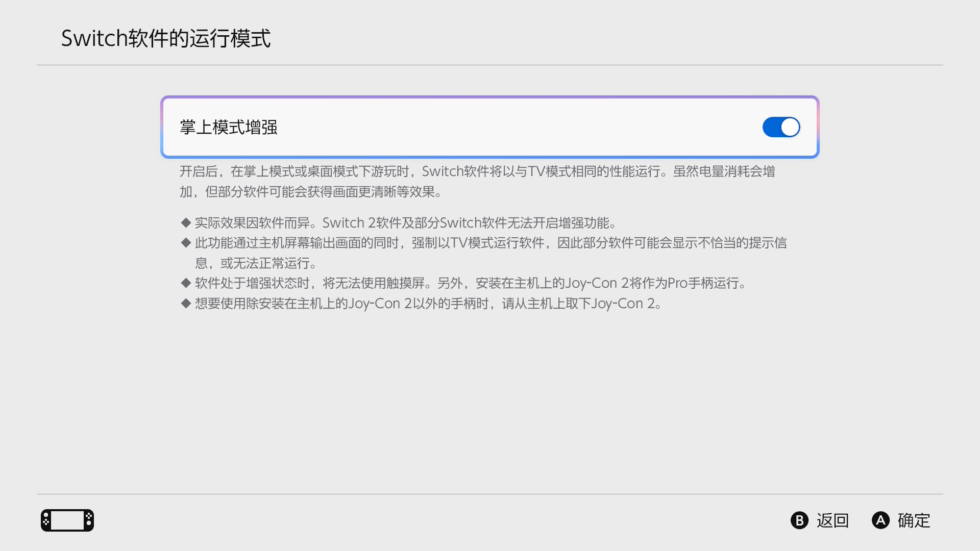Click the note about 取下Joy-Con 2
Screen dimensions: 980x551
click(429, 304)
